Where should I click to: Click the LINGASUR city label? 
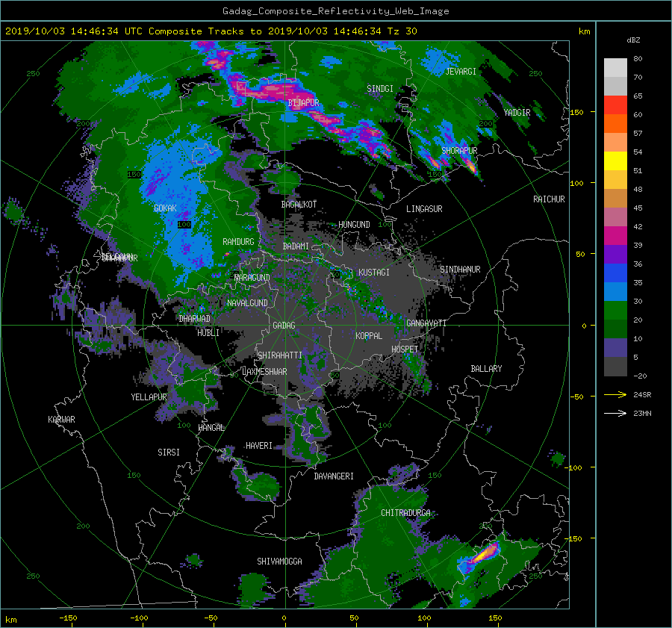[x=424, y=209]
